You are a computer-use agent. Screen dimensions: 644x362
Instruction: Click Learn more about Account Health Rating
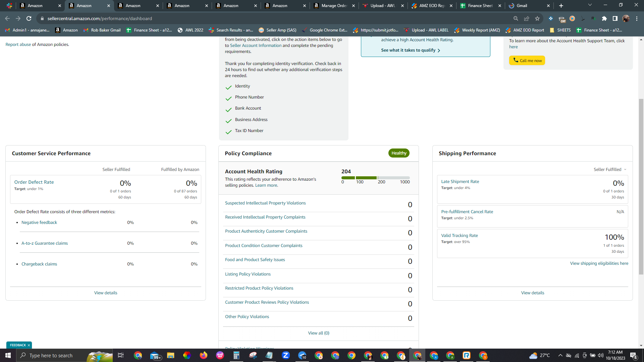(266, 185)
